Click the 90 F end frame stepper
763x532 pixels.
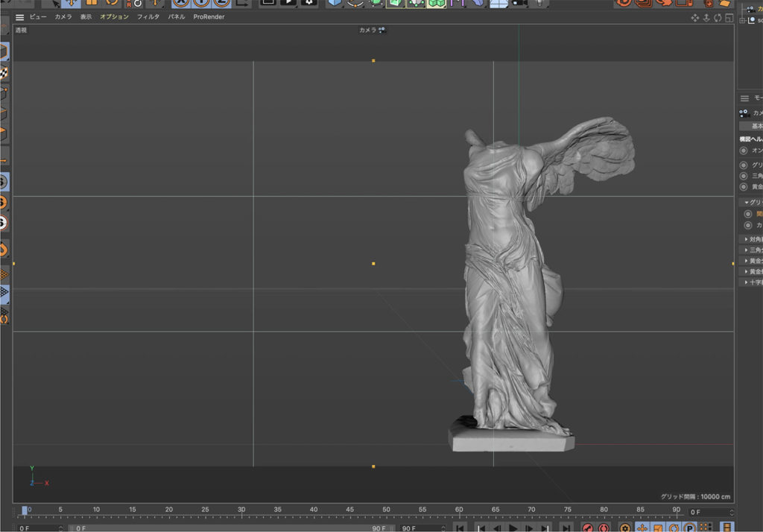443,528
